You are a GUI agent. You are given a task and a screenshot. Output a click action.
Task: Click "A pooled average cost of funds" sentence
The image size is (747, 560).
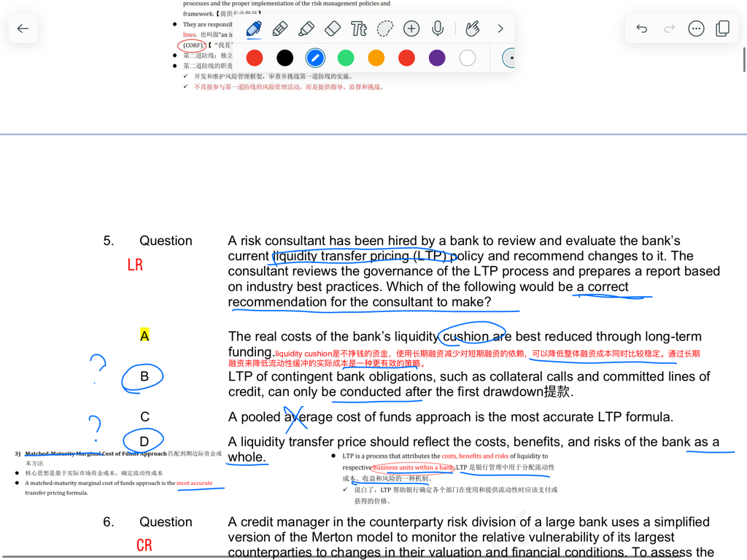pyautogui.click(x=450, y=416)
